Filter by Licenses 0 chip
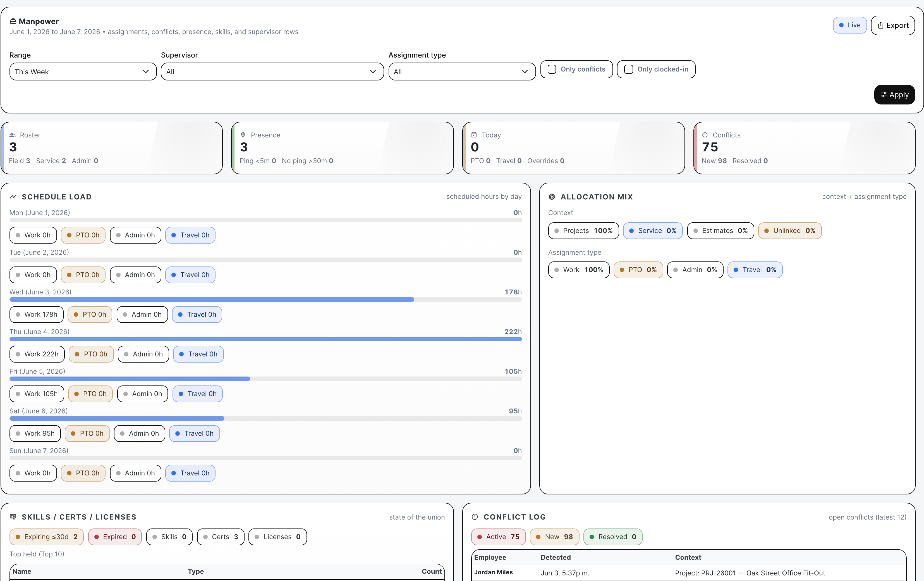This screenshot has height=581, width=924. 277,537
